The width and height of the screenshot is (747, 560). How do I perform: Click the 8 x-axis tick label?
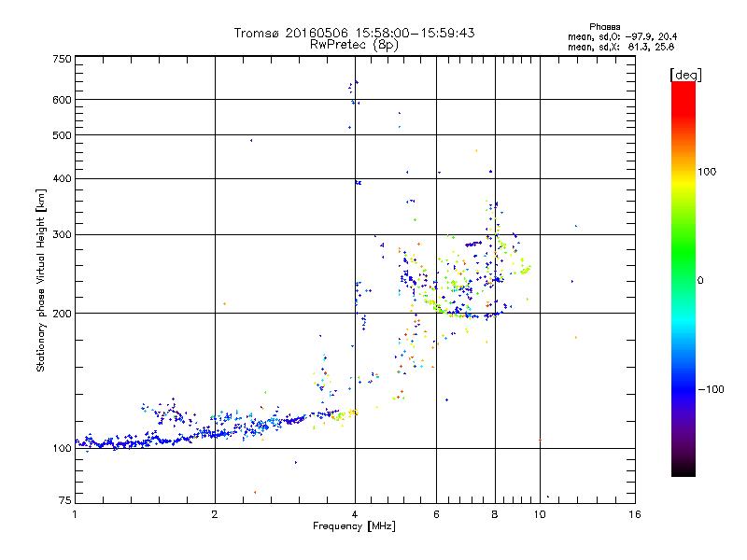click(495, 514)
